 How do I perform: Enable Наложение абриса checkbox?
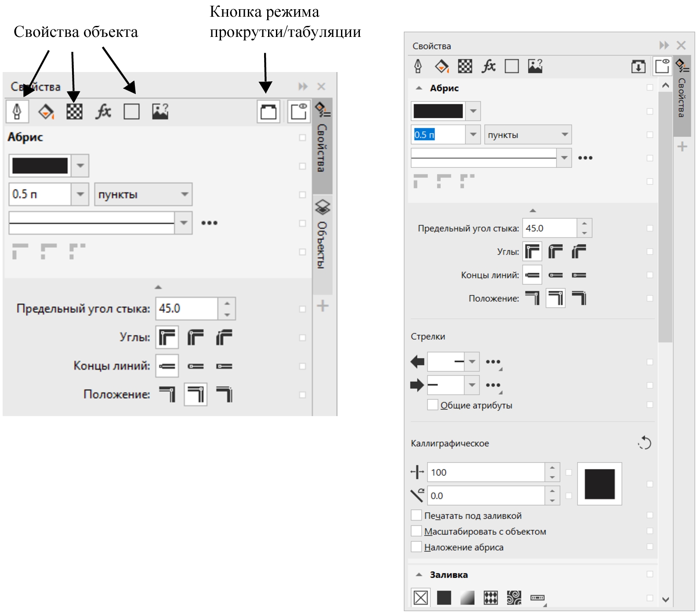click(x=416, y=547)
